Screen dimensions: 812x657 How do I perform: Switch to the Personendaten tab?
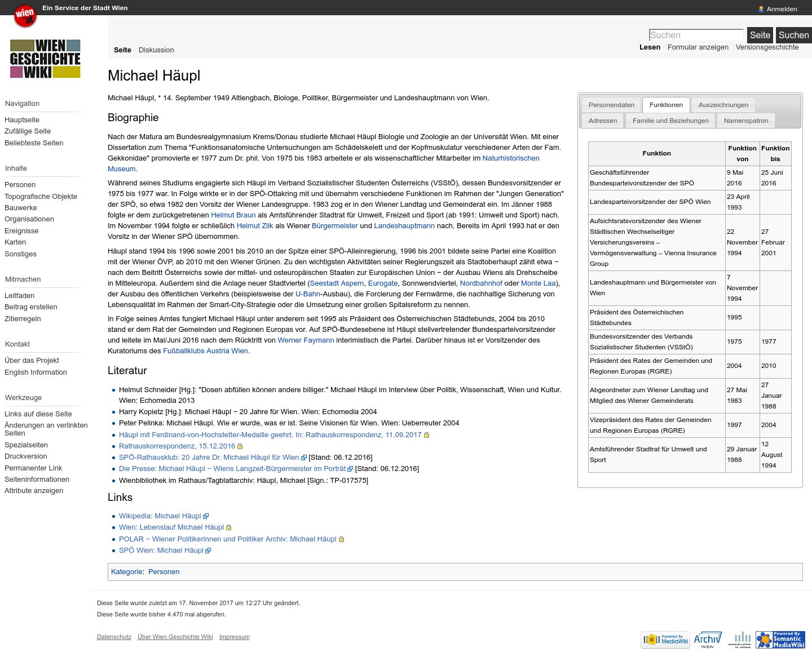[611, 105]
